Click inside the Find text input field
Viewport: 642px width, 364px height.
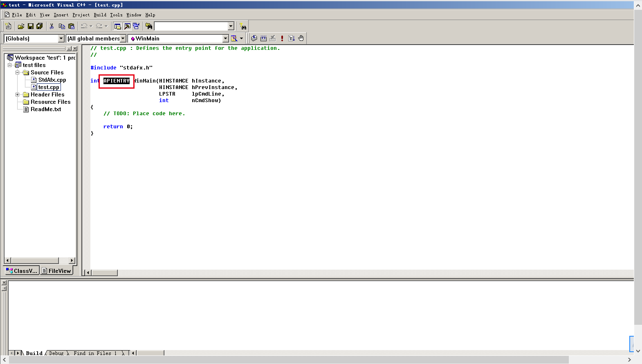click(191, 26)
